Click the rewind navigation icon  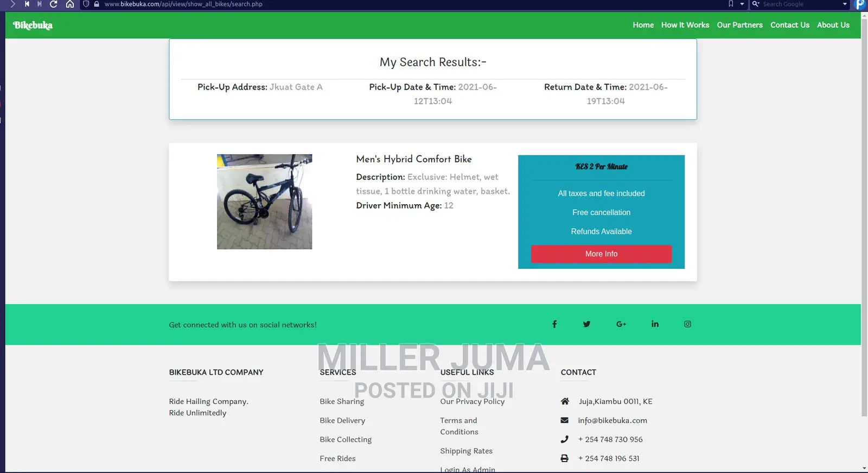(27, 4)
